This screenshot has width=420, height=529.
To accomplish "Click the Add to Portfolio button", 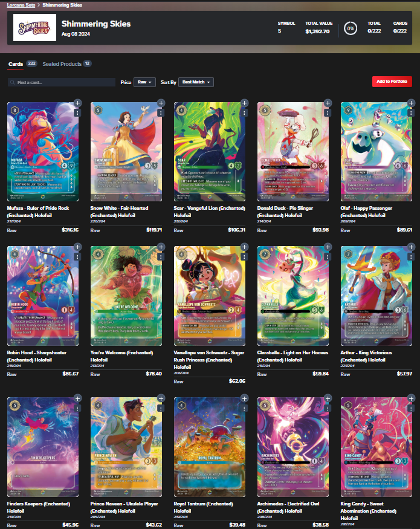I will [392, 81].
